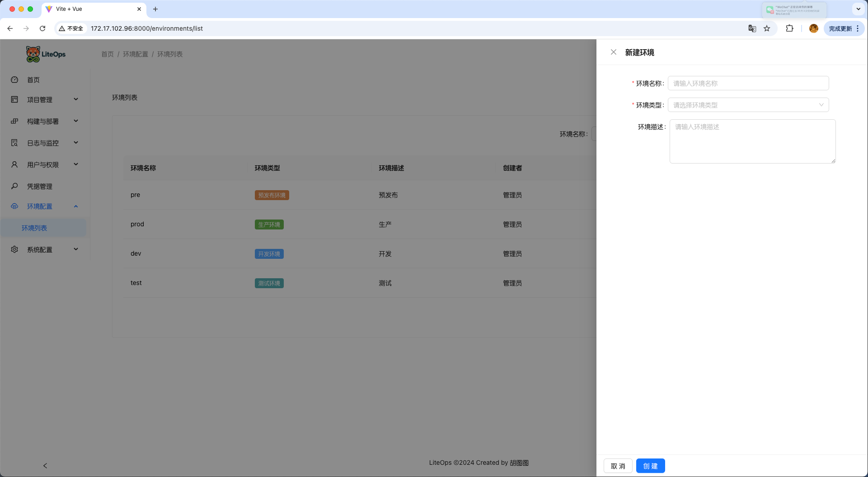The width and height of the screenshot is (868, 477).
Task: Click the browser address bar URL
Action: pos(147,28)
